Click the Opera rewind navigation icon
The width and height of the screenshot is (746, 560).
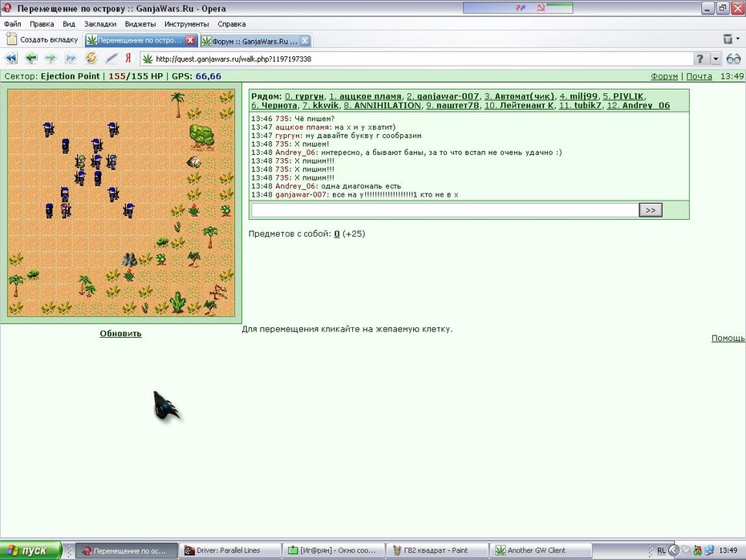pos(11,59)
